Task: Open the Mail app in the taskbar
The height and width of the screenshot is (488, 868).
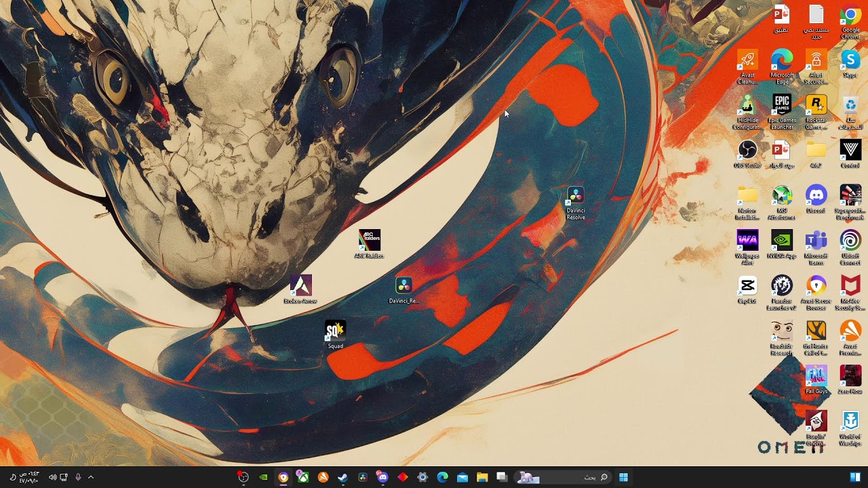Action: 462,477
